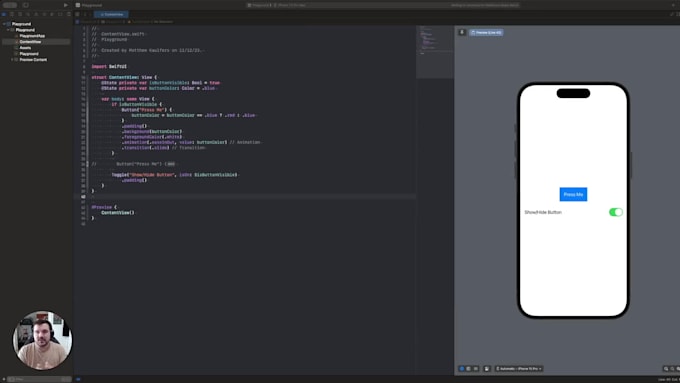Open Assets catalog in the navigator
Viewport: 680px width, 383px height.
coord(25,48)
